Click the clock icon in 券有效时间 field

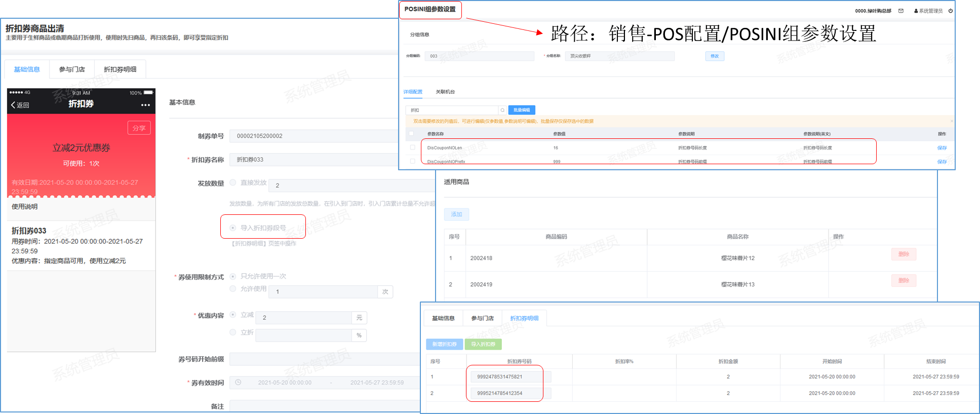(238, 383)
